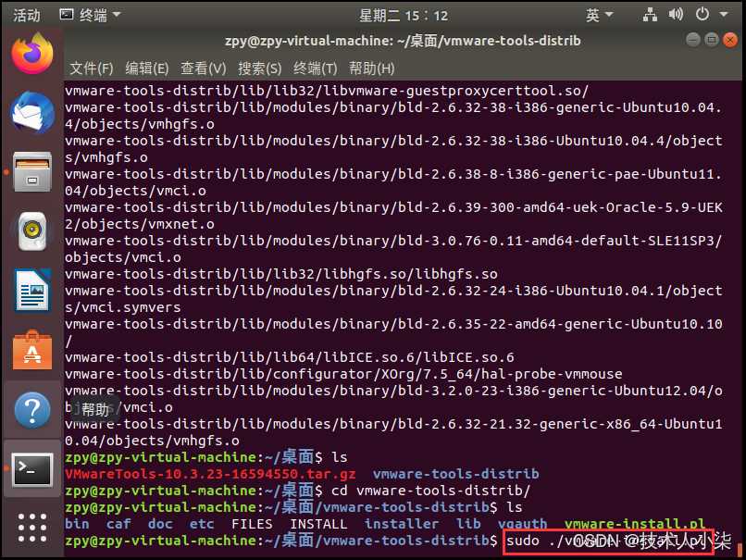Open the clock showing 星期二 15:12

click(x=404, y=16)
